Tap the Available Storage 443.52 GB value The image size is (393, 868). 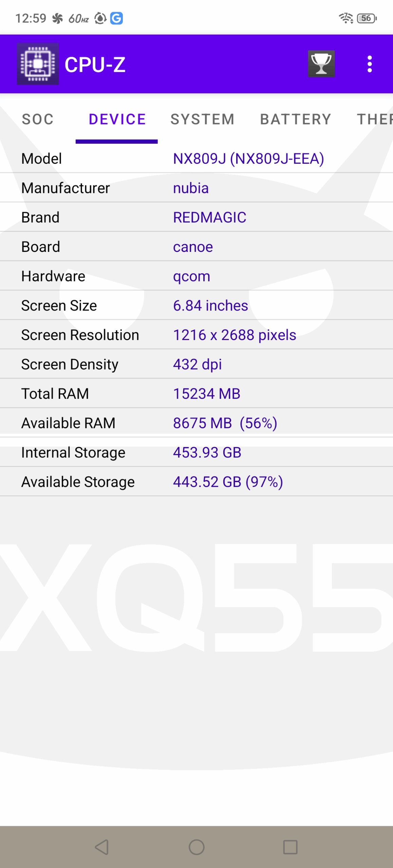(x=228, y=482)
